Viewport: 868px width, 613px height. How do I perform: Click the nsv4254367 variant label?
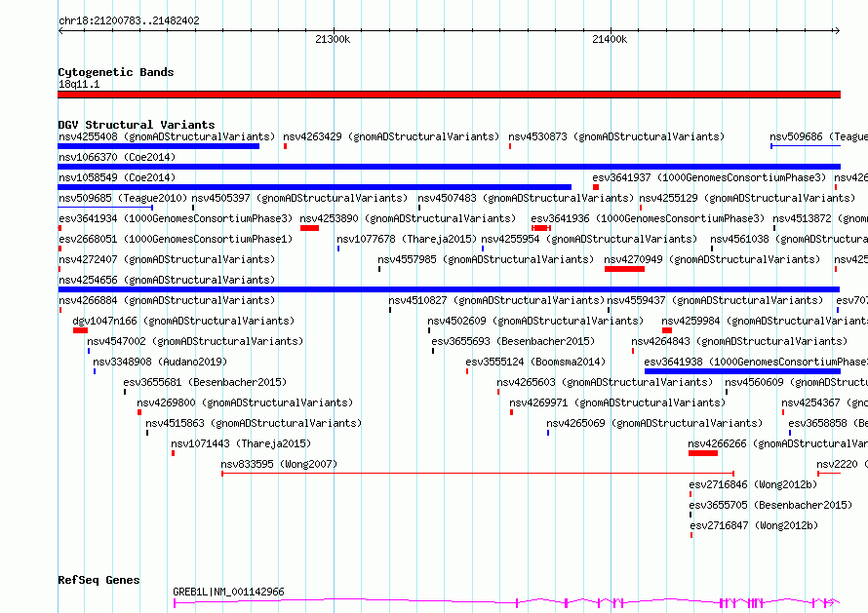[824, 402]
